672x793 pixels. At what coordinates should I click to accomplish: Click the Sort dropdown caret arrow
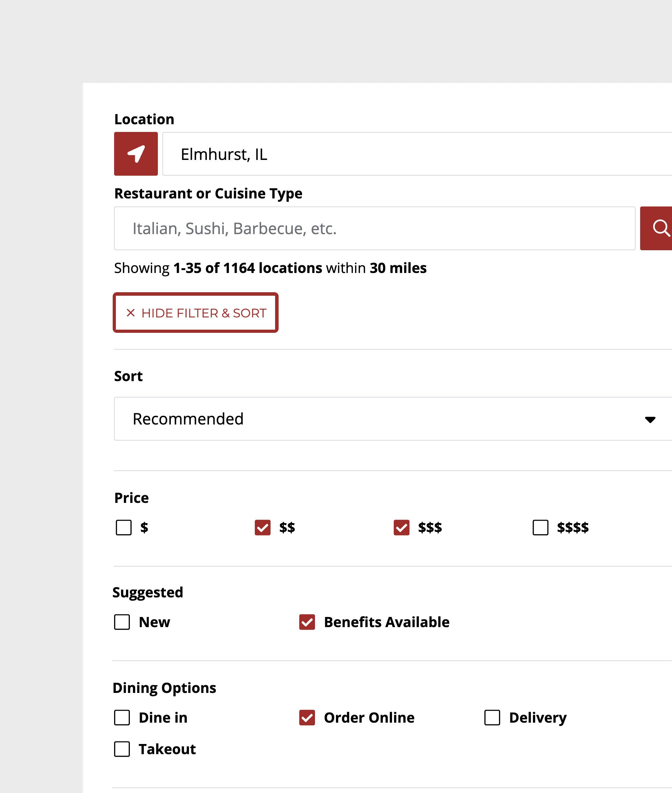650,419
